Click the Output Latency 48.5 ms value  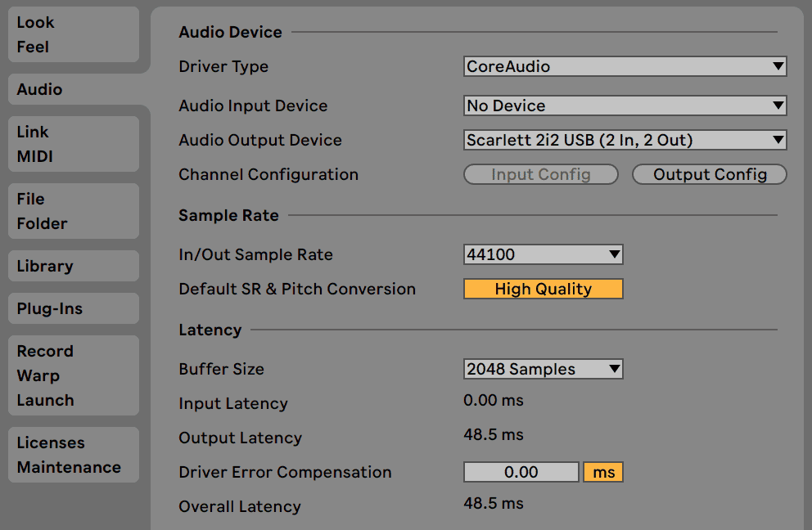tap(494, 435)
